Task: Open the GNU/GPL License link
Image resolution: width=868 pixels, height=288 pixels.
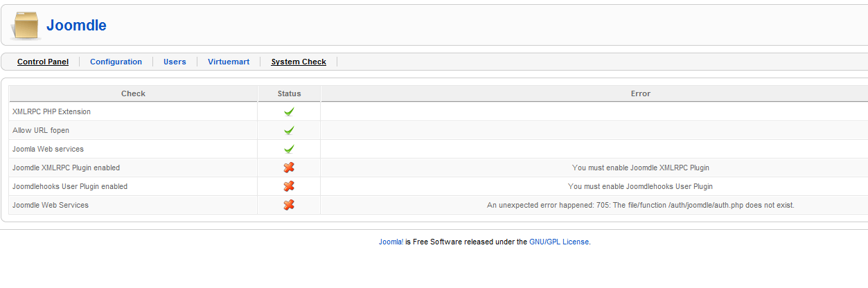Action: click(x=559, y=242)
